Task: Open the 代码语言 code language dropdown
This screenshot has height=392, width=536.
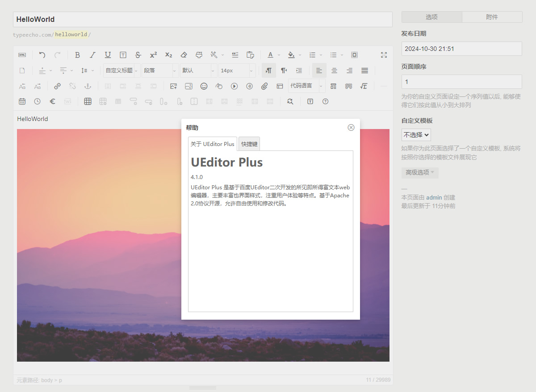Action: (307, 86)
